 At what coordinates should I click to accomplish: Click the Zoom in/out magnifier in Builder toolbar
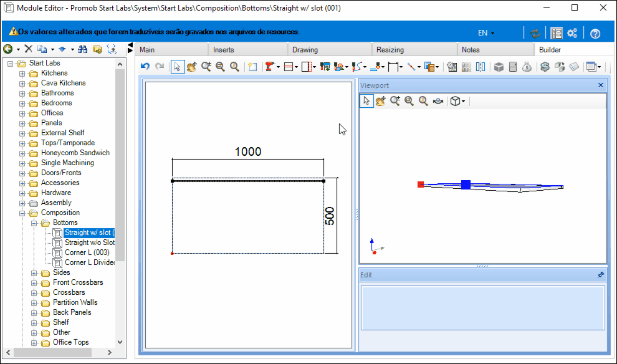pos(206,67)
